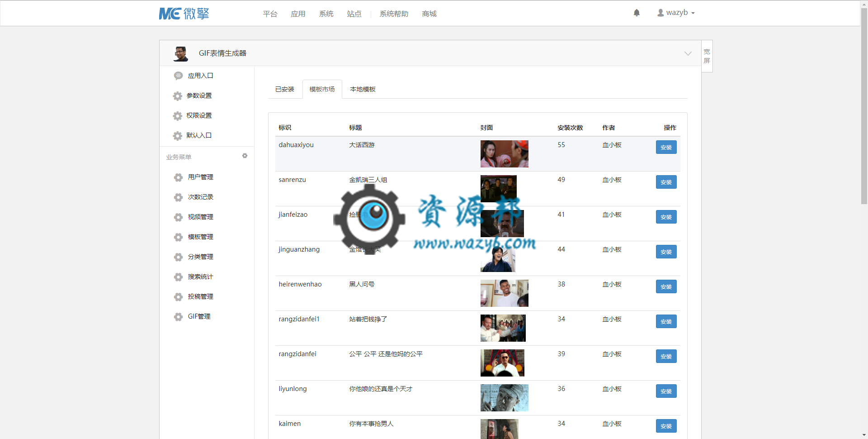Click the 安装次数 column header
Image resolution: width=868 pixels, height=439 pixels.
pyautogui.click(x=570, y=128)
